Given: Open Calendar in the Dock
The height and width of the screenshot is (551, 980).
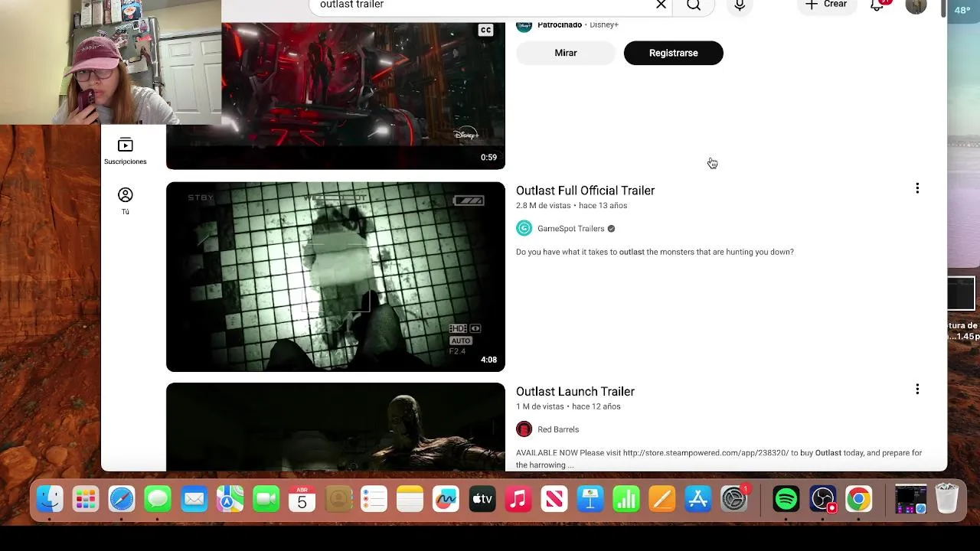Looking at the screenshot, I should click(302, 500).
